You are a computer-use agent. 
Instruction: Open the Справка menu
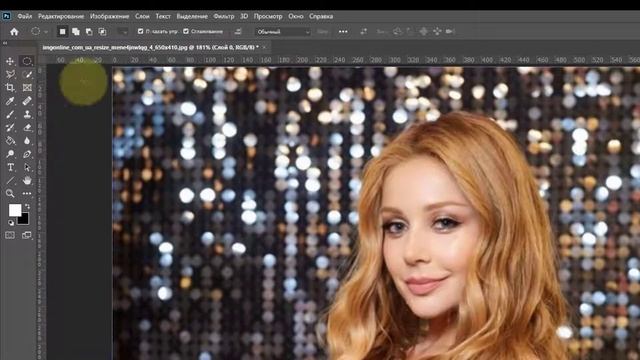(x=321, y=16)
